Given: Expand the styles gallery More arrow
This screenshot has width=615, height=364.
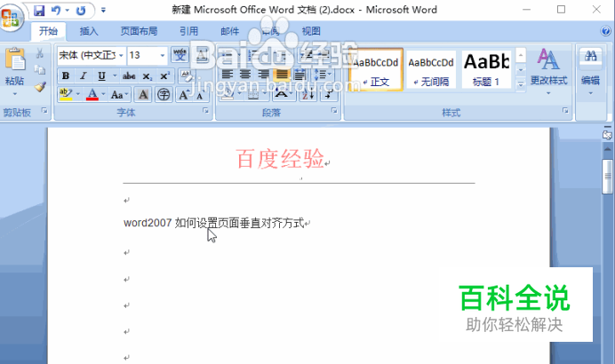Looking at the screenshot, I should 521,84.
